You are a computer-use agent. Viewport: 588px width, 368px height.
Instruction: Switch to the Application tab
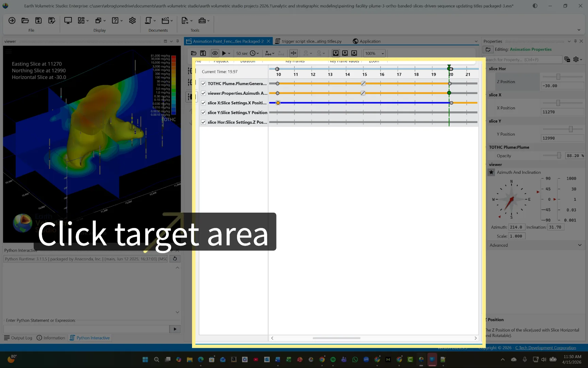click(367, 41)
